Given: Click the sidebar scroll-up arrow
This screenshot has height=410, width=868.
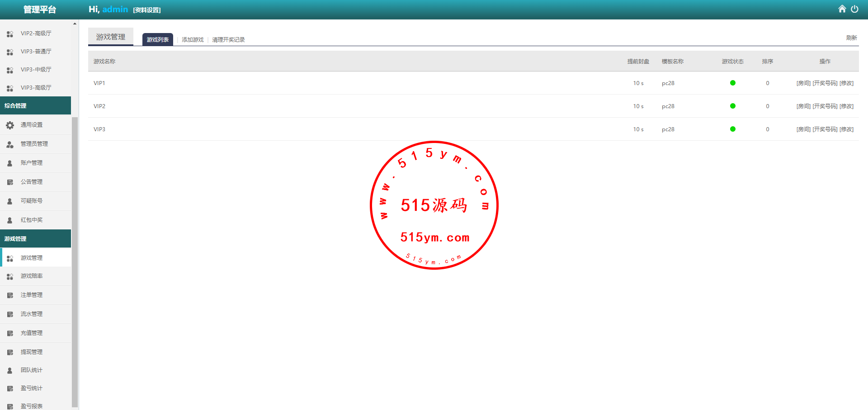Looking at the screenshot, I should pyautogui.click(x=75, y=24).
